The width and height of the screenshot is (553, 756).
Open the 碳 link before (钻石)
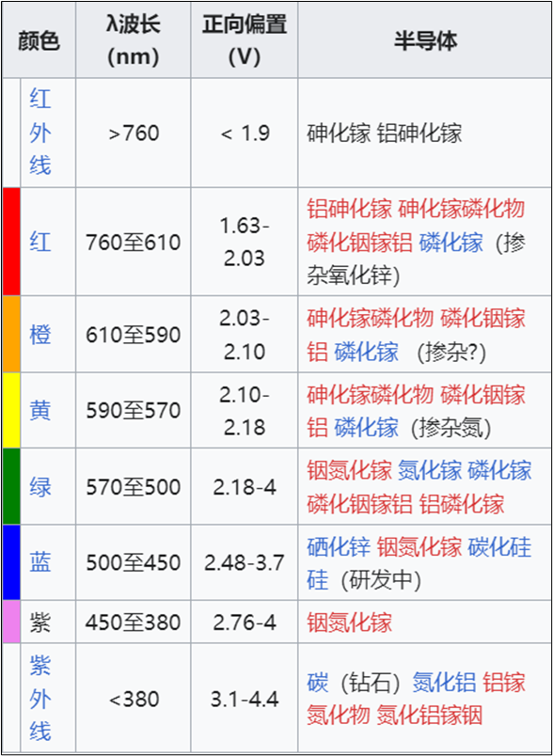coord(318,682)
